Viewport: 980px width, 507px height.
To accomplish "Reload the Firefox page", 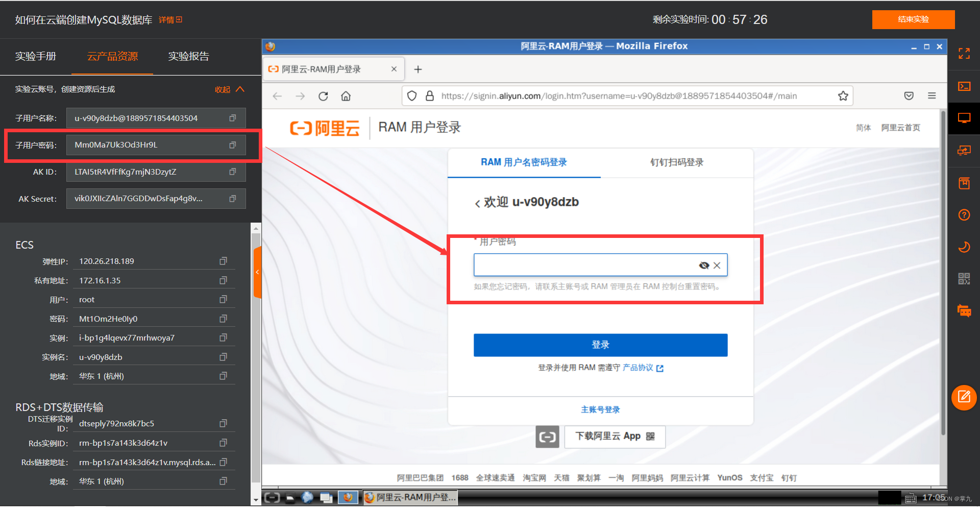I will pos(323,96).
